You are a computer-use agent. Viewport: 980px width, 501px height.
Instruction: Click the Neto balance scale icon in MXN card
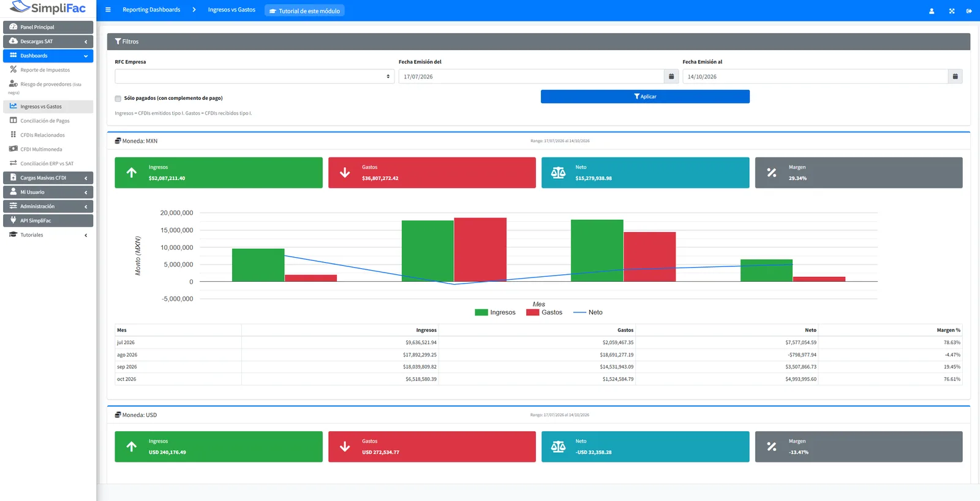point(558,173)
